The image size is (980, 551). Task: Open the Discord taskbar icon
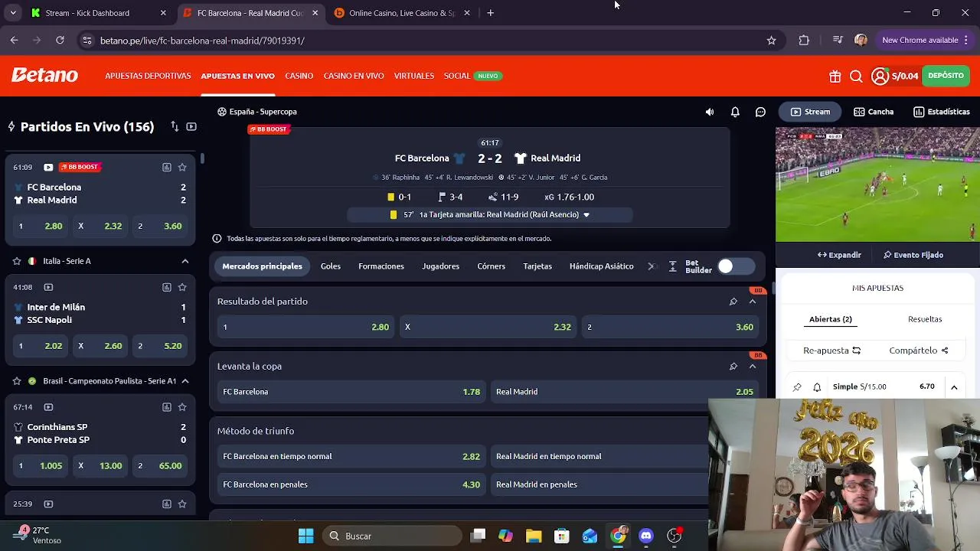(x=646, y=536)
